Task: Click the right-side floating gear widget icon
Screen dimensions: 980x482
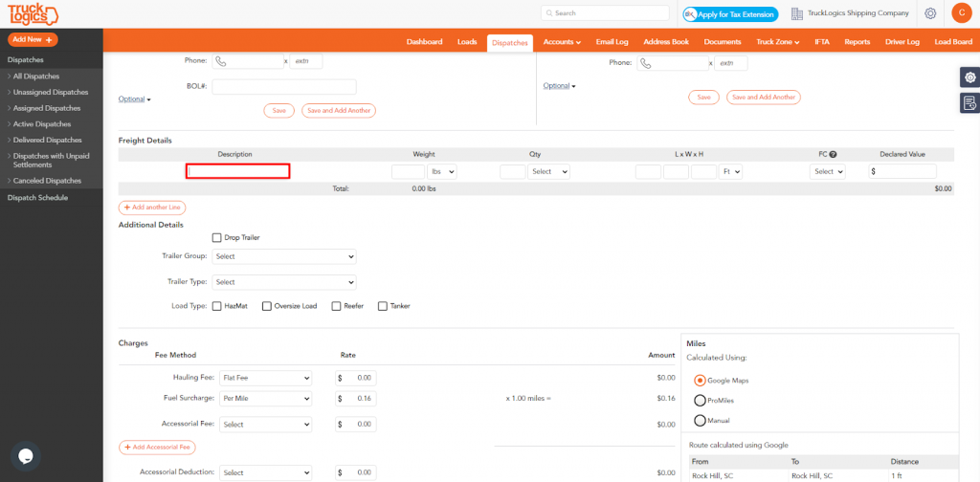Action: (x=970, y=77)
